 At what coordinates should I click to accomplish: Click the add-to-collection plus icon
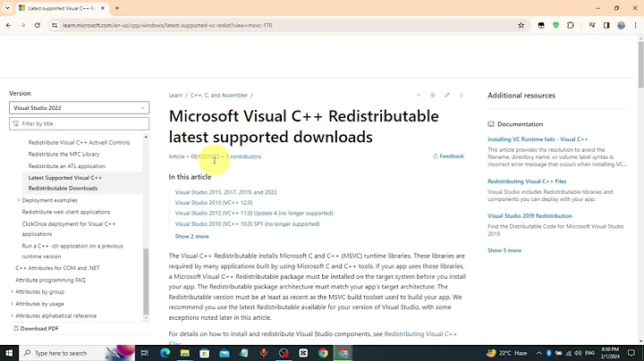point(433,96)
